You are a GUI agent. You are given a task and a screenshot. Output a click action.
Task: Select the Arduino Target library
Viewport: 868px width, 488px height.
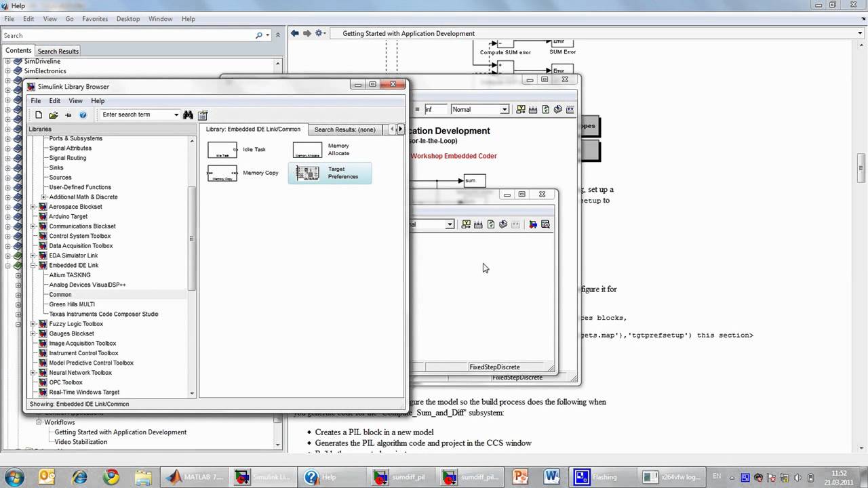pos(68,217)
